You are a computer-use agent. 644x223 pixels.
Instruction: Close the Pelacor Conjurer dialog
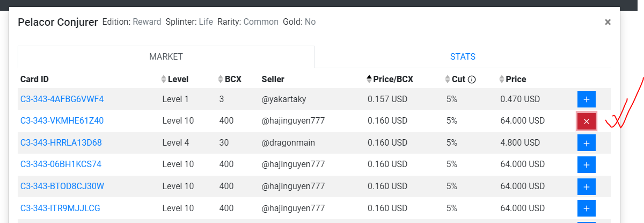(608, 22)
